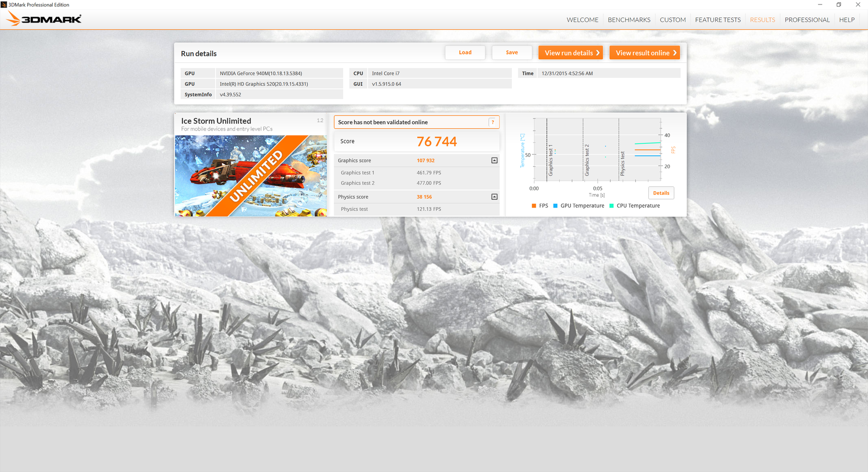Screen dimensions: 868x472
Task: Click the total score 76 744
Action: click(437, 142)
